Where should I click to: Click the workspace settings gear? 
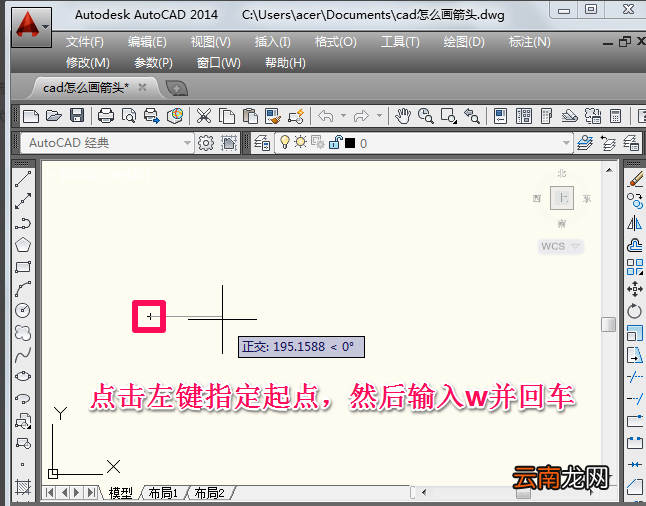click(206, 143)
